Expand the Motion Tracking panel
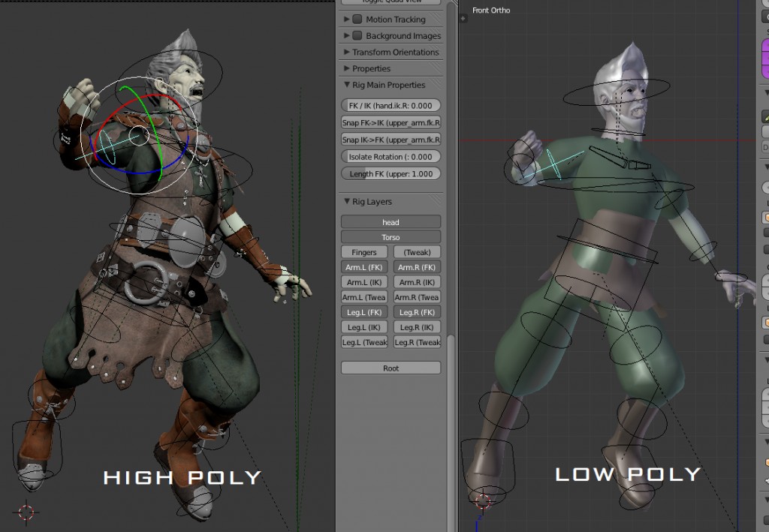 pos(346,19)
